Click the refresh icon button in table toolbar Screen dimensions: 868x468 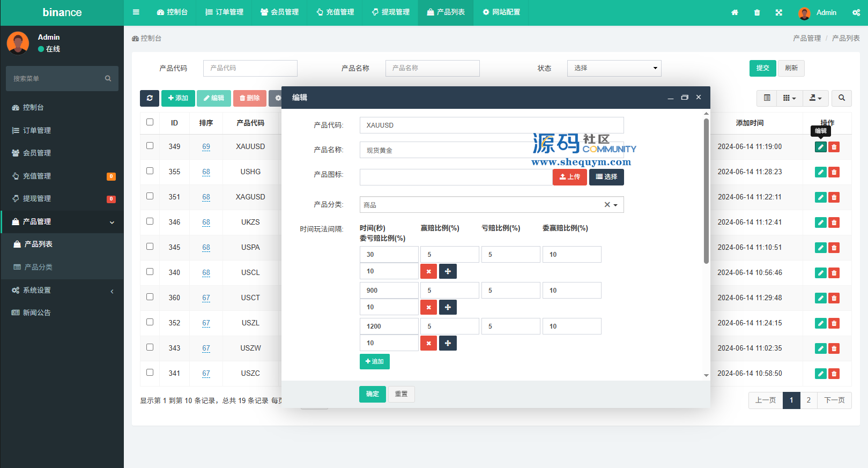point(150,98)
